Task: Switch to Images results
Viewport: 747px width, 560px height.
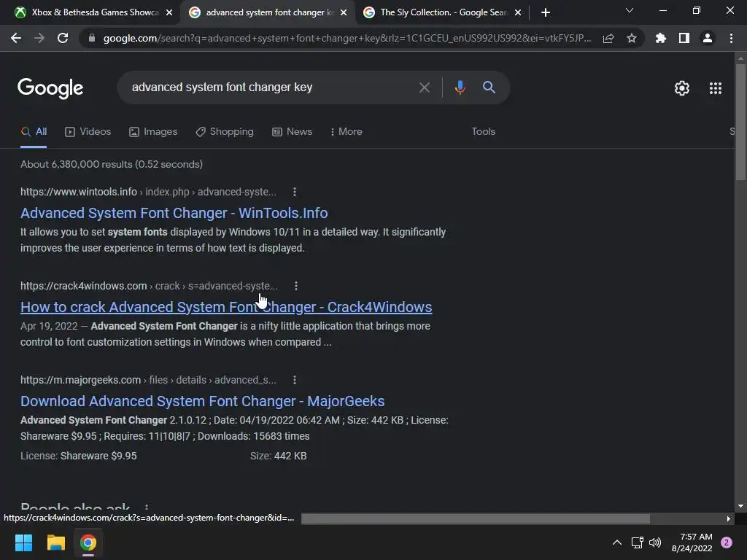Action: (x=153, y=132)
